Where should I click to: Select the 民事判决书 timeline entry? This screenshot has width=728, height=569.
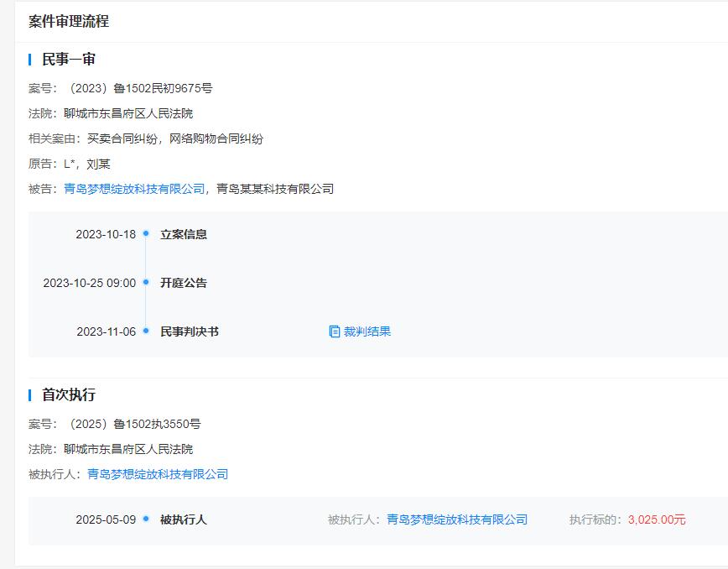tap(190, 331)
